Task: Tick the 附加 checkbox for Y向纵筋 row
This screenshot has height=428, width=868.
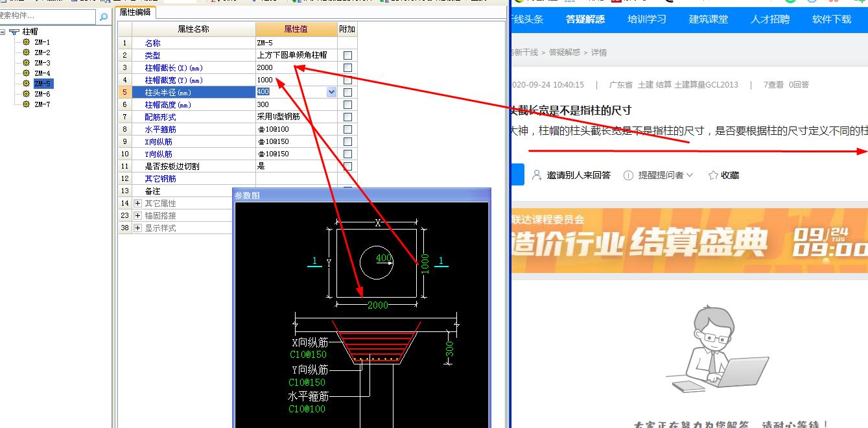Action: point(348,154)
